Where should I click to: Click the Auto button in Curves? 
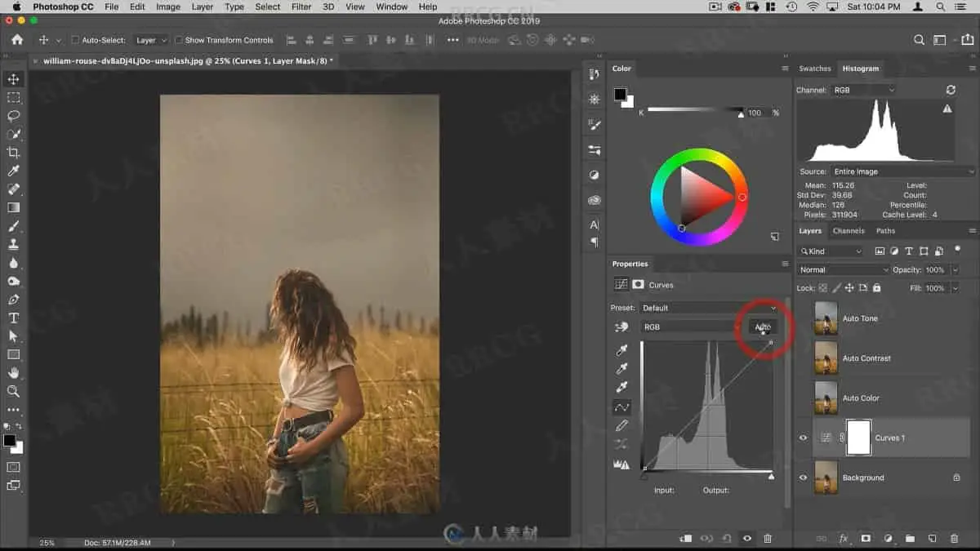[762, 327]
